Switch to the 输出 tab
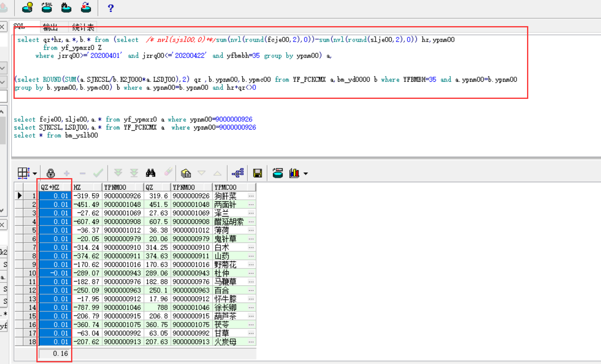The image size is (601, 364). click(x=50, y=27)
